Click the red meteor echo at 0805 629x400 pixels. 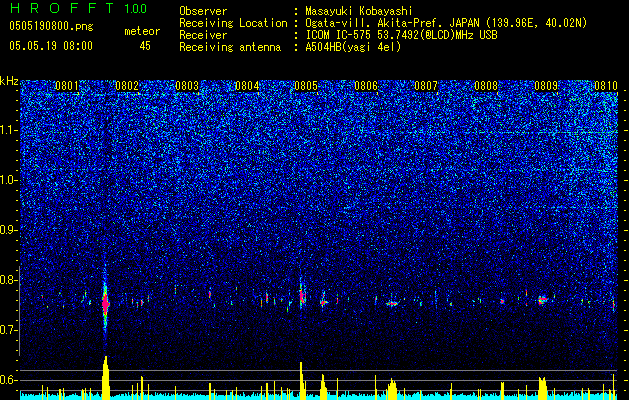pos(302,297)
